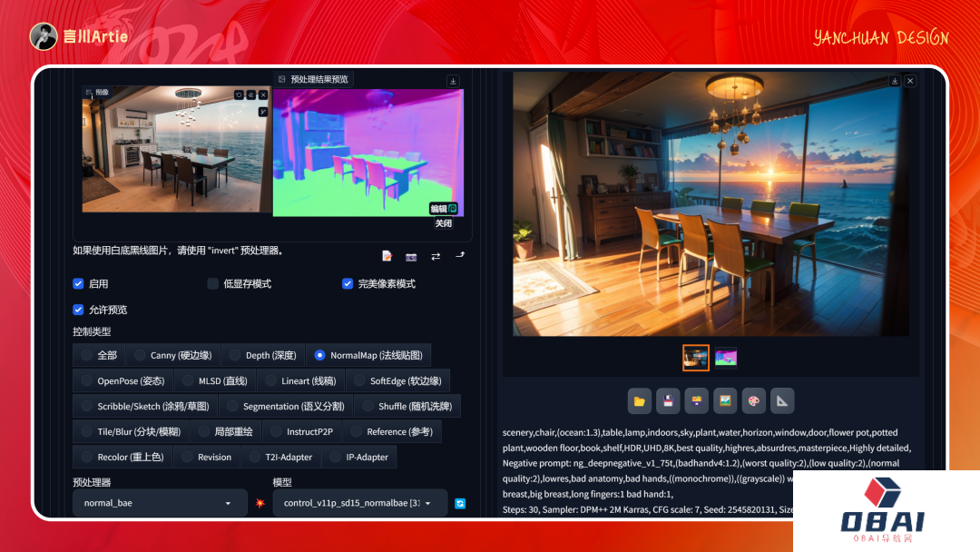Remove the input image with the X icon
Image resolution: width=980 pixels, height=552 pixels.
pos(263,95)
